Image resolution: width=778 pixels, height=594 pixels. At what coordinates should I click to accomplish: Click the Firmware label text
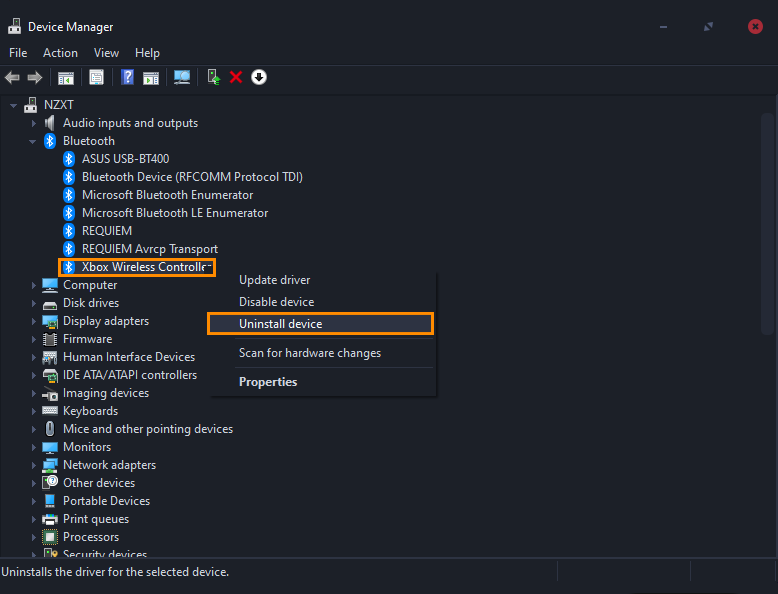tap(87, 339)
